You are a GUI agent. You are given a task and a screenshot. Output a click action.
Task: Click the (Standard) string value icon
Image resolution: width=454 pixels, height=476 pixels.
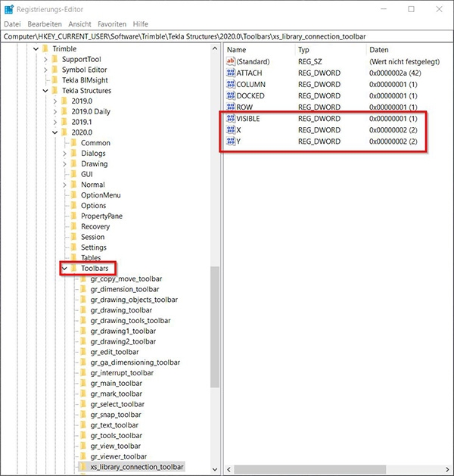pyautogui.click(x=231, y=61)
